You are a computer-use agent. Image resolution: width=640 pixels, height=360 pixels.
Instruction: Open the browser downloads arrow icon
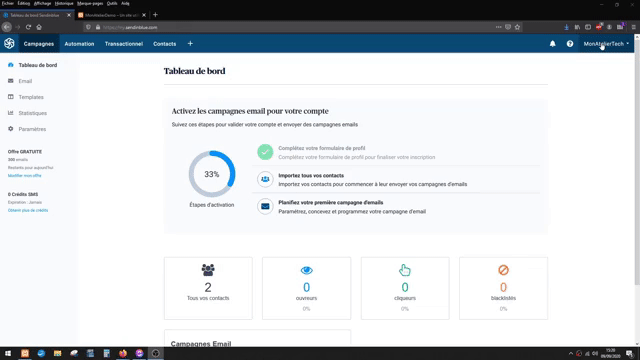click(x=566, y=27)
